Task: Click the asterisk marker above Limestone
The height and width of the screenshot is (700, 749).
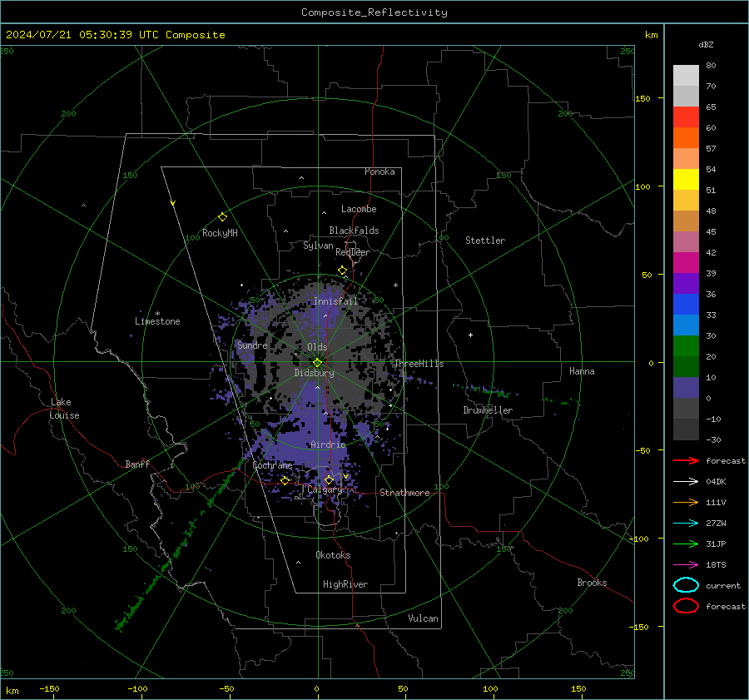Action: point(157,314)
